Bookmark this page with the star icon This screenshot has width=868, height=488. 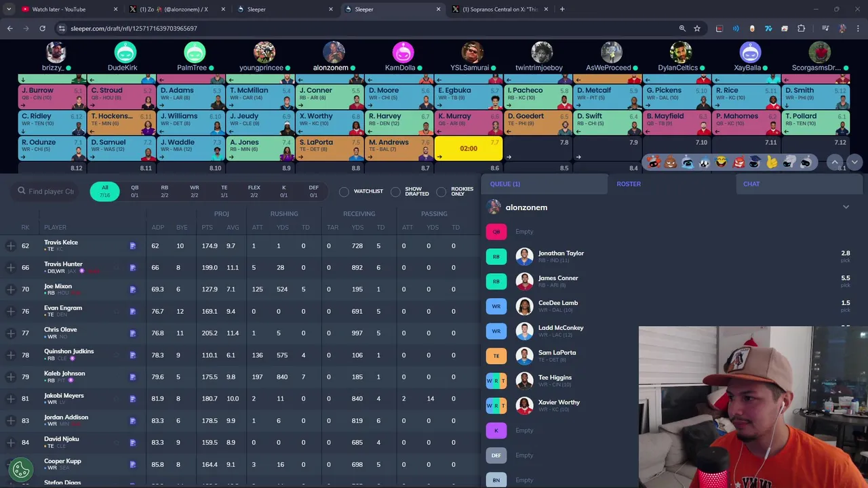[x=697, y=28]
